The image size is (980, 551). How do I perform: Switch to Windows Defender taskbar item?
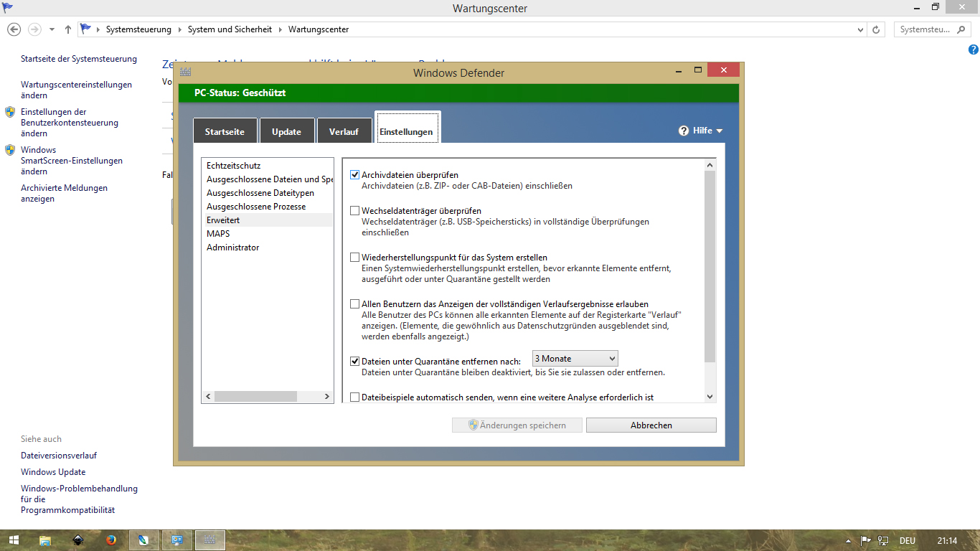[210, 540]
